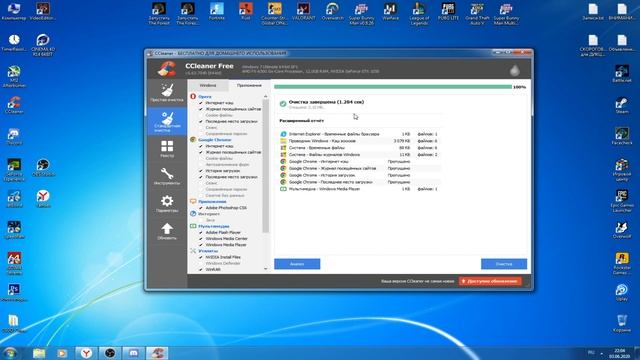Image resolution: width=640 pixels, height=360 pixels.
Task: Open the Battle.net desktop shortcut
Action: pos(622,74)
